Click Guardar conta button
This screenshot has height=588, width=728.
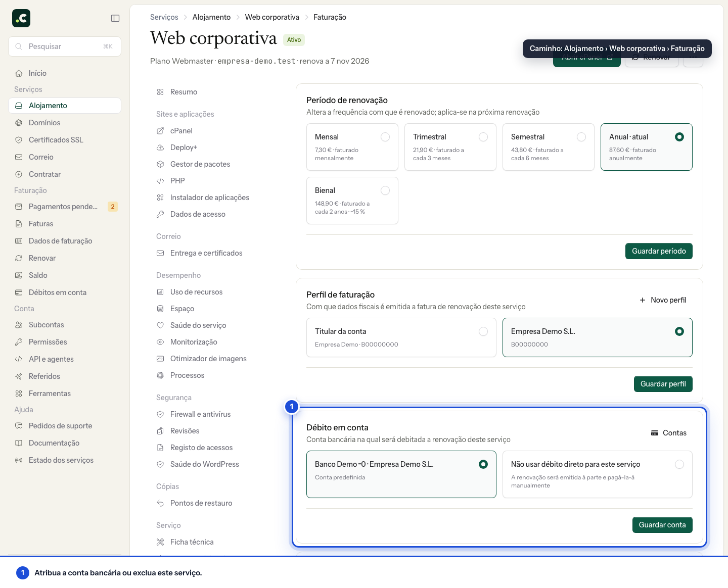(x=662, y=525)
